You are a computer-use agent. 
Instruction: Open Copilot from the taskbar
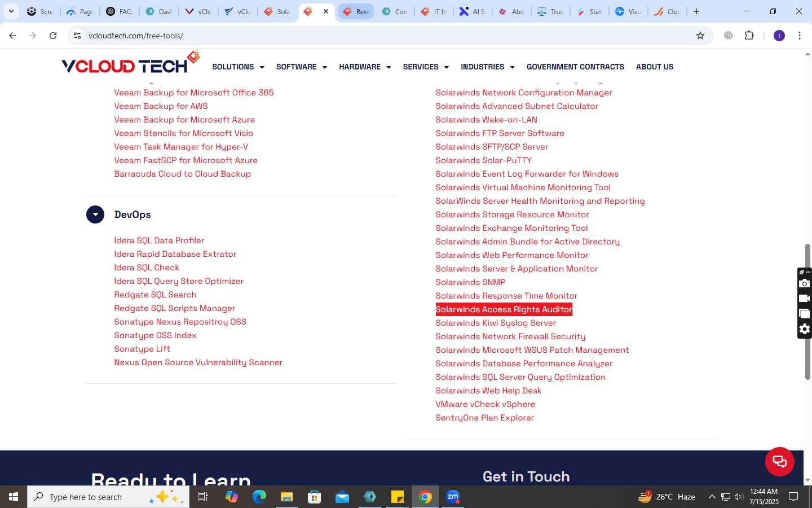(232, 497)
